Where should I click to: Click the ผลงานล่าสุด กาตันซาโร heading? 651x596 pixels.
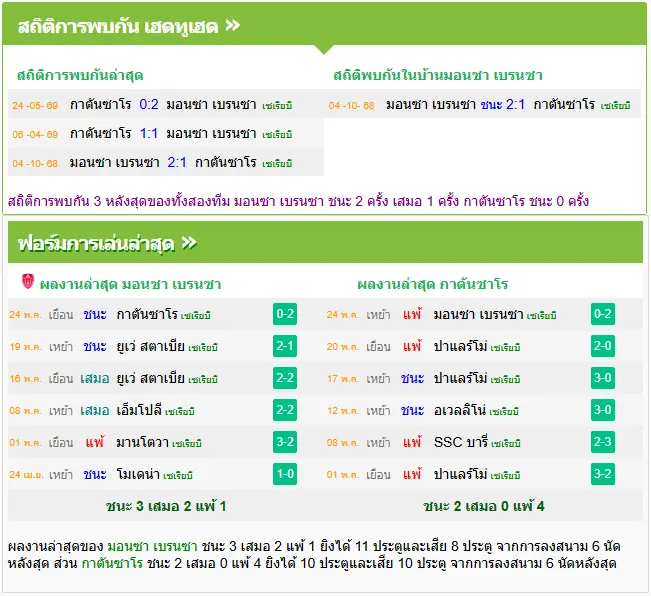tap(433, 284)
